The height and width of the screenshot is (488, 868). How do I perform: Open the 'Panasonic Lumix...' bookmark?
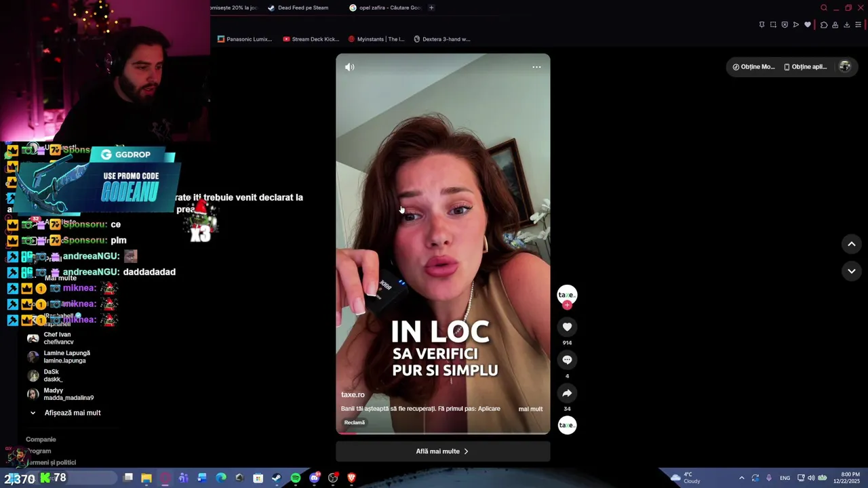pyautogui.click(x=245, y=39)
